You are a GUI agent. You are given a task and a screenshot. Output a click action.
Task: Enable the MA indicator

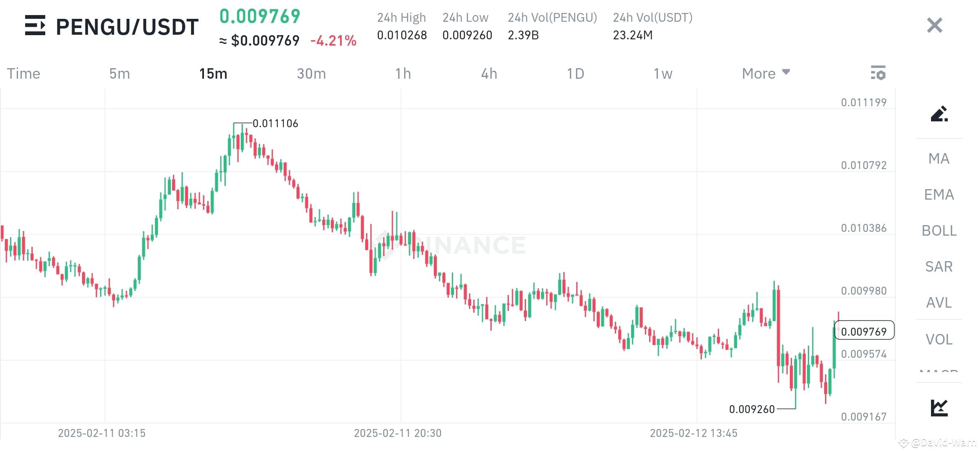pyautogui.click(x=938, y=159)
